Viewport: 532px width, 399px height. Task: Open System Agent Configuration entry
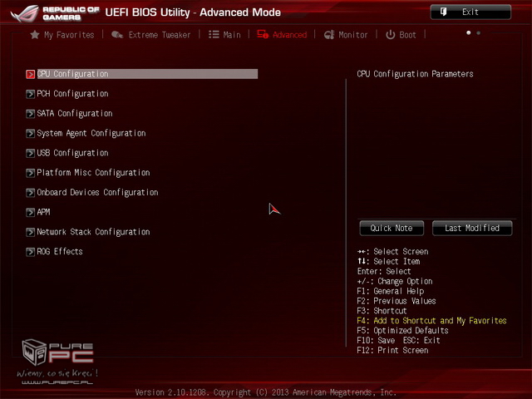tap(91, 133)
